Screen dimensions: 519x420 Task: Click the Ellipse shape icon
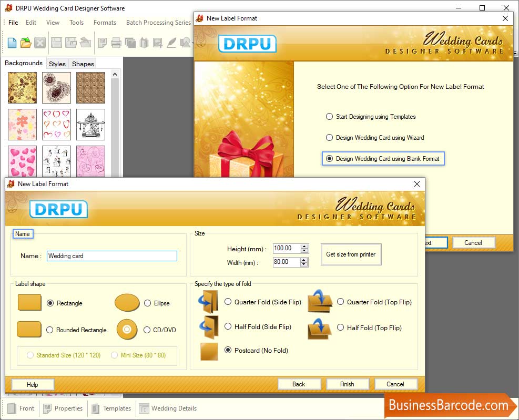coord(127,302)
